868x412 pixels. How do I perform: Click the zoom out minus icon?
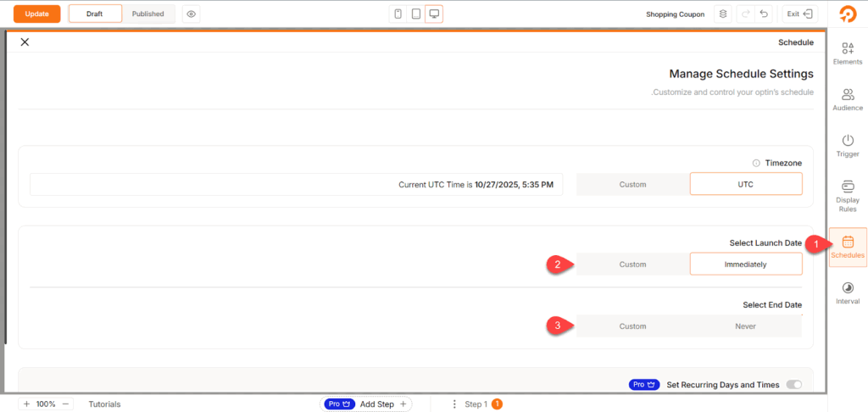[x=65, y=404]
